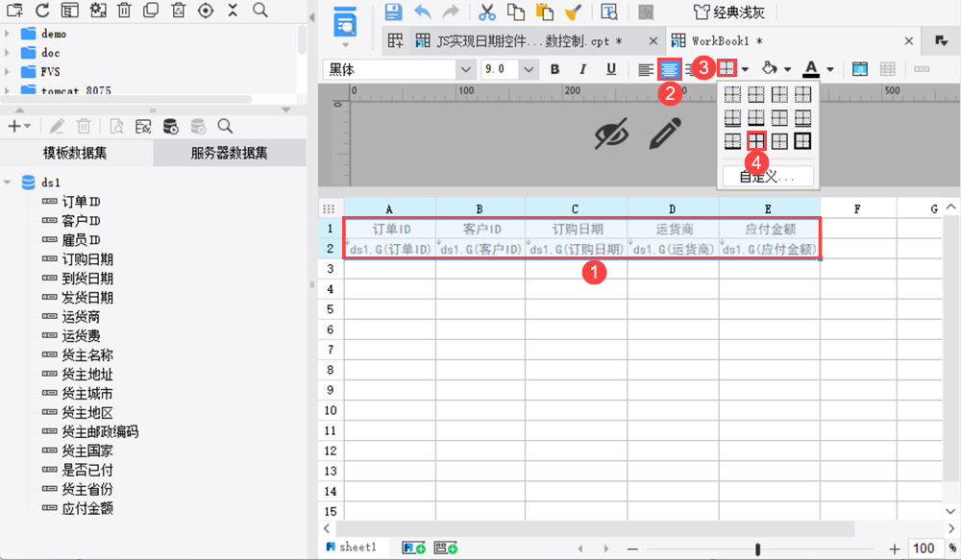The height and width of the screenshot is (560, 961).
Task: Close the JS实现日期控件 tab
Action: pos(653,41)
